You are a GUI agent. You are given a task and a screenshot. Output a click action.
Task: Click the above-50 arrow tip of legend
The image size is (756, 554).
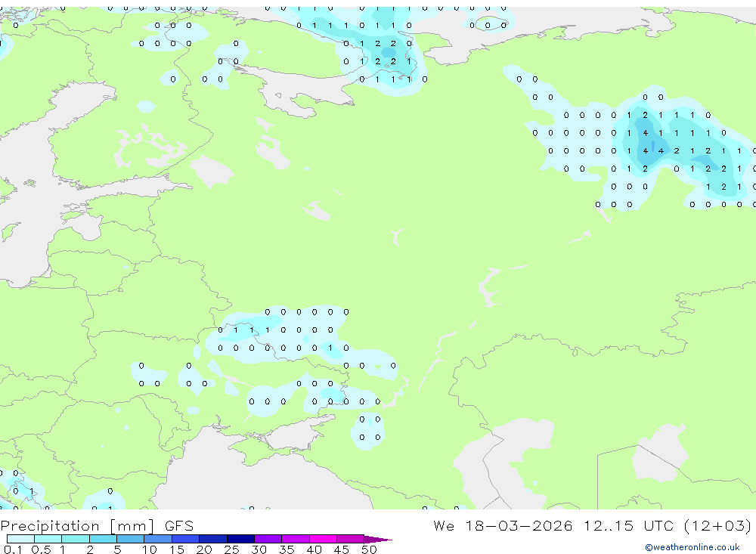click(x=378, y=539)
